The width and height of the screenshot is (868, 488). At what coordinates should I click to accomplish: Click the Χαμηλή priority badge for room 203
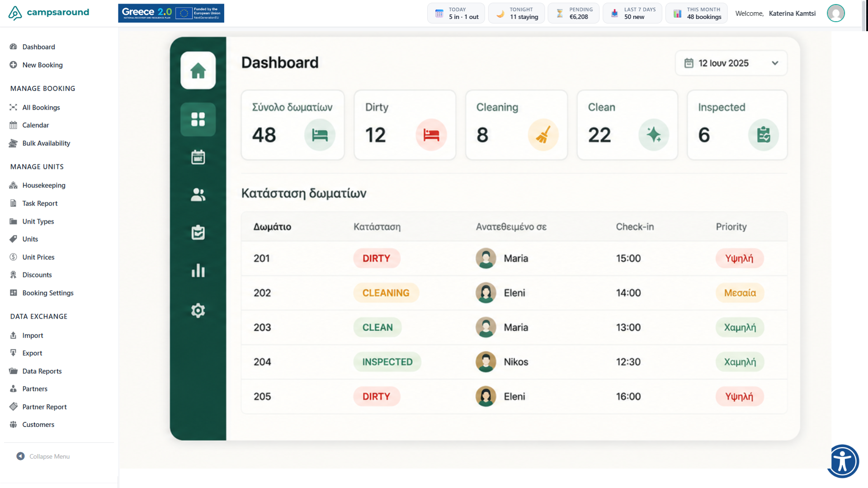point(740,328)
